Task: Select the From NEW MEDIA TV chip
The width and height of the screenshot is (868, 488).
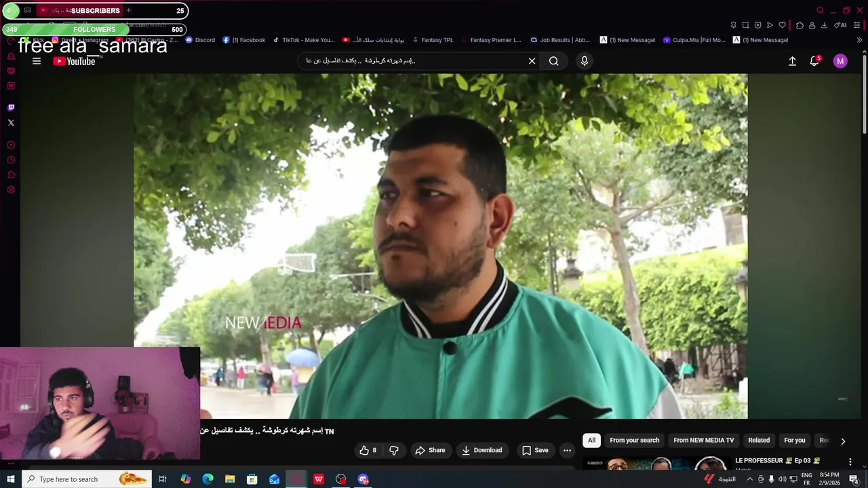Action: tap(703, 441)
